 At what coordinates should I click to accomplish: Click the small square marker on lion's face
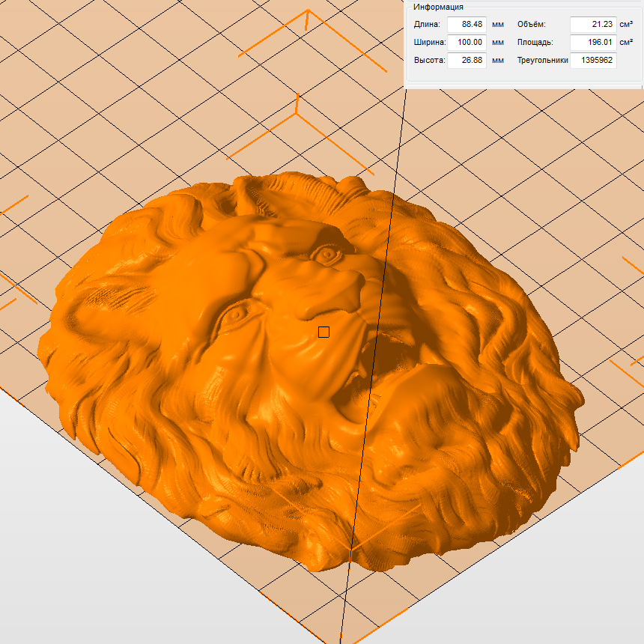click(x=323, y=332)
